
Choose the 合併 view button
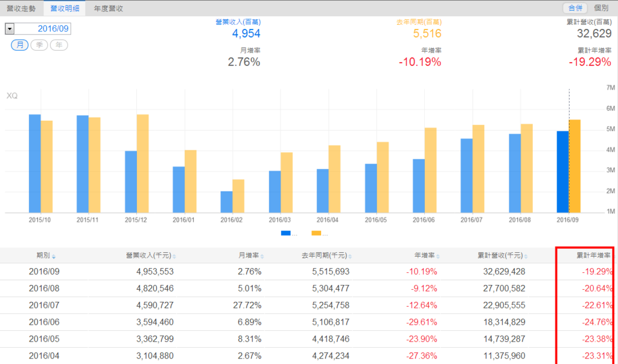575,8
